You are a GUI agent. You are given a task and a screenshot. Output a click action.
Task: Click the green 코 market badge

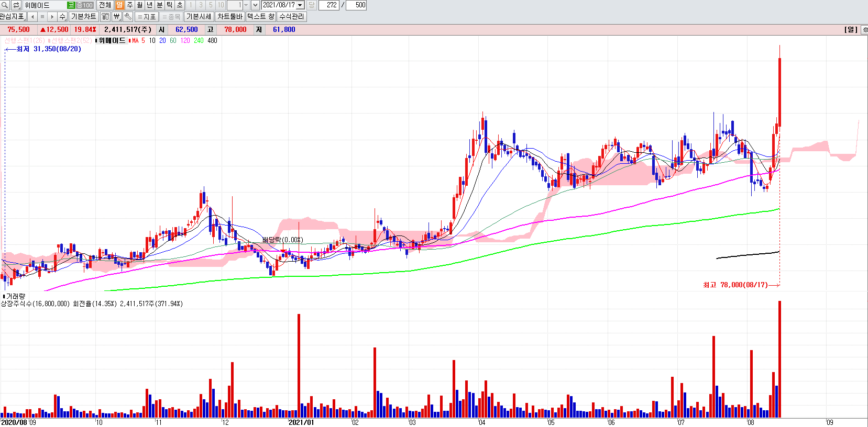(x=71, y=5)
